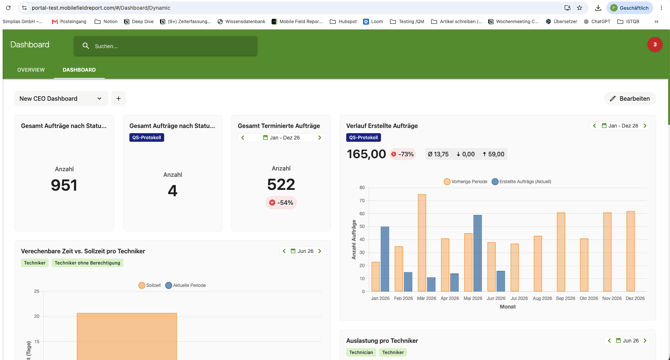Go to previous month in Verechenbare Zeit card
Viewport: 670px width, 360px height.
[x=284, y=251]
